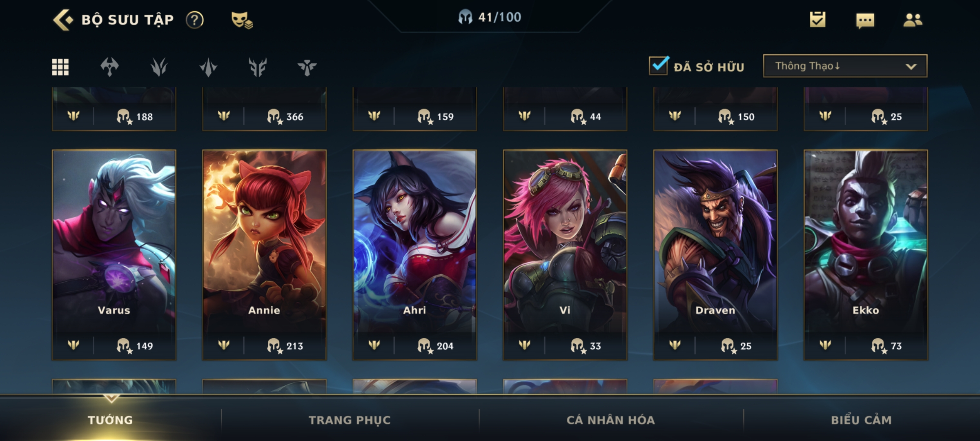Open the Draven champion card

tap(715, 255)
